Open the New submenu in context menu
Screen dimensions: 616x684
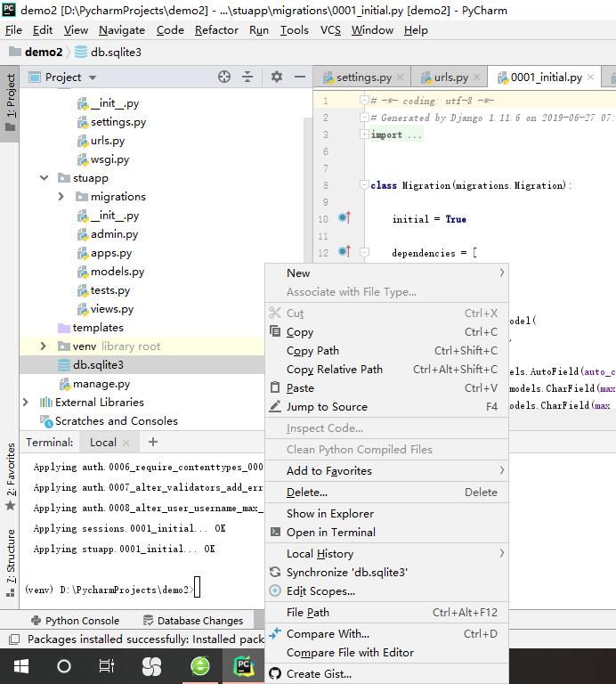coord(386,273)
